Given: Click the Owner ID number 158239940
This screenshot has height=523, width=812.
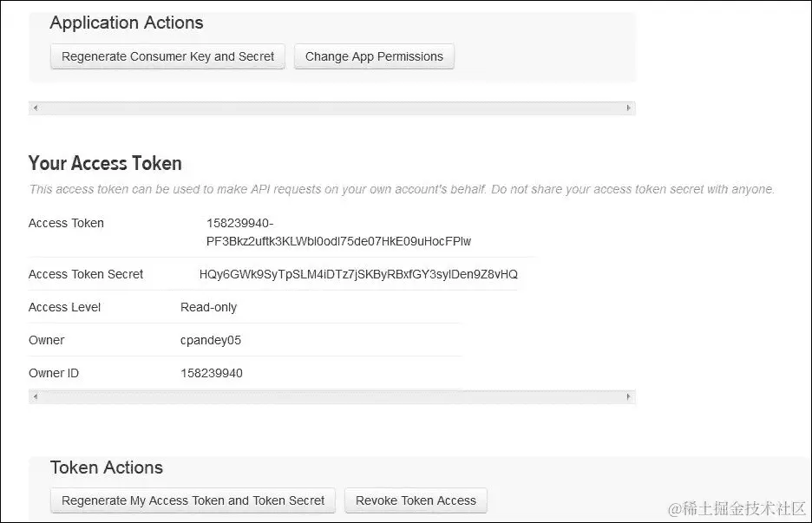Looking at the screenshot, I should (212, 373).
